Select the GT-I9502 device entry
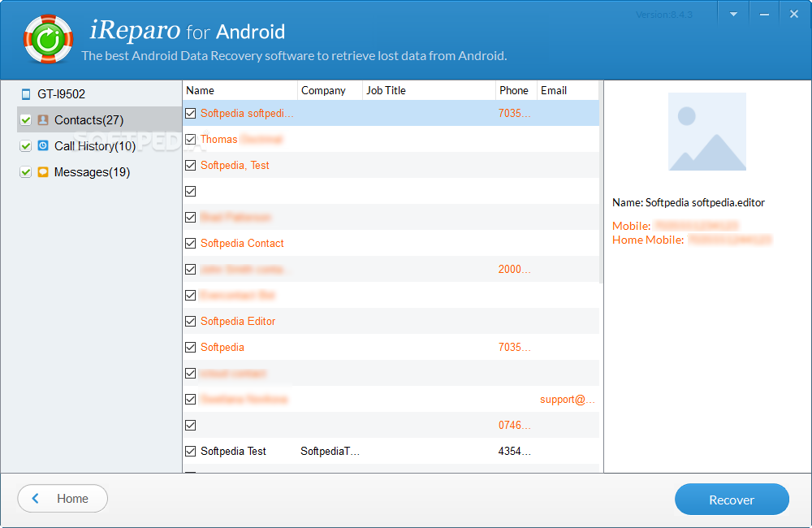The width and height of the screenshot is (812, 528). 61,93
